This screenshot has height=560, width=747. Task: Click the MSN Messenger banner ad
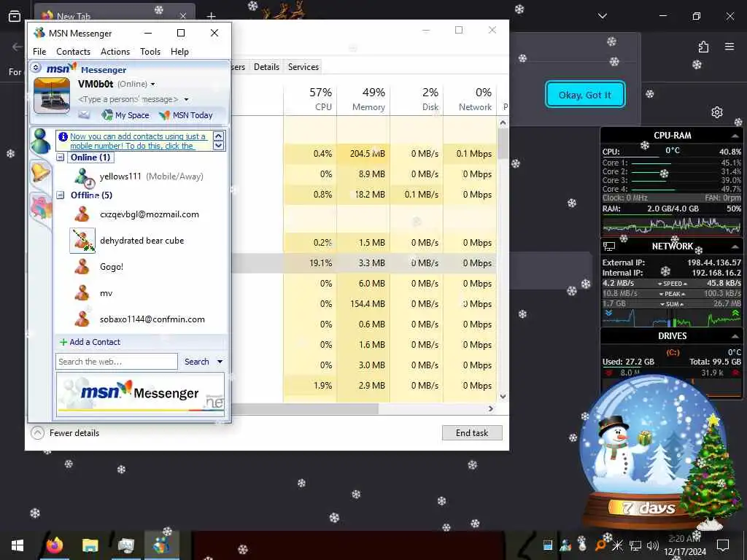(x=141, y=393)
